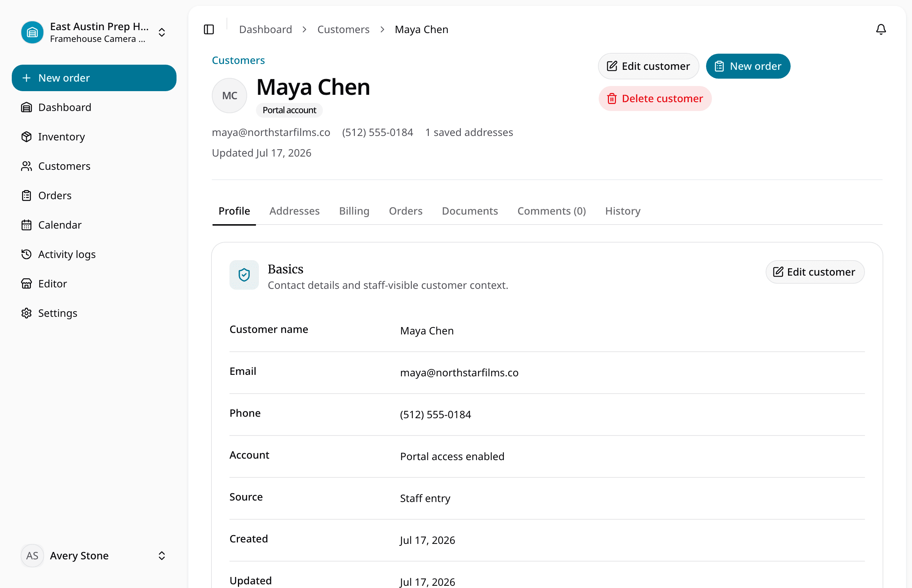Click the Maya Chen page heading
Viewport: 912px width, 588px height.
[x=313, y=87]
